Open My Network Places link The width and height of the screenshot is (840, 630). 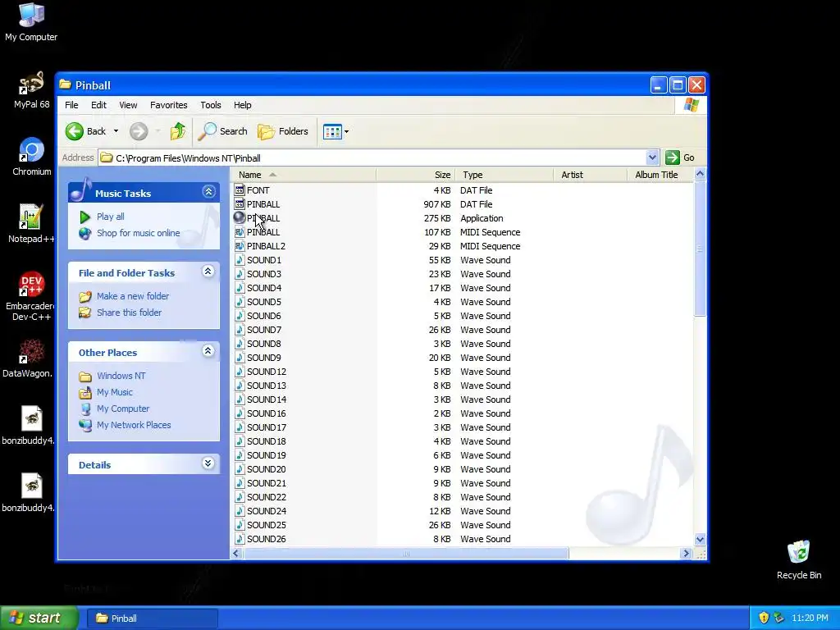[x=134, y=425]
